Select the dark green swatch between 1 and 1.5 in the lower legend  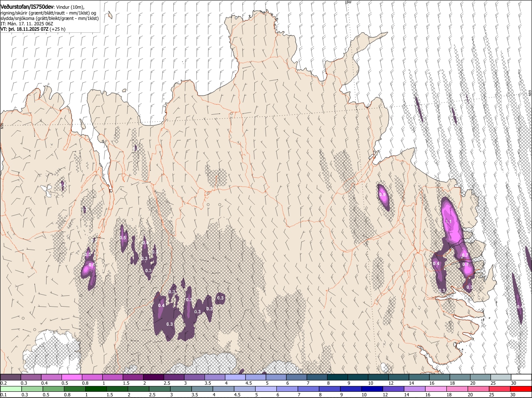[x=96, y=389]
